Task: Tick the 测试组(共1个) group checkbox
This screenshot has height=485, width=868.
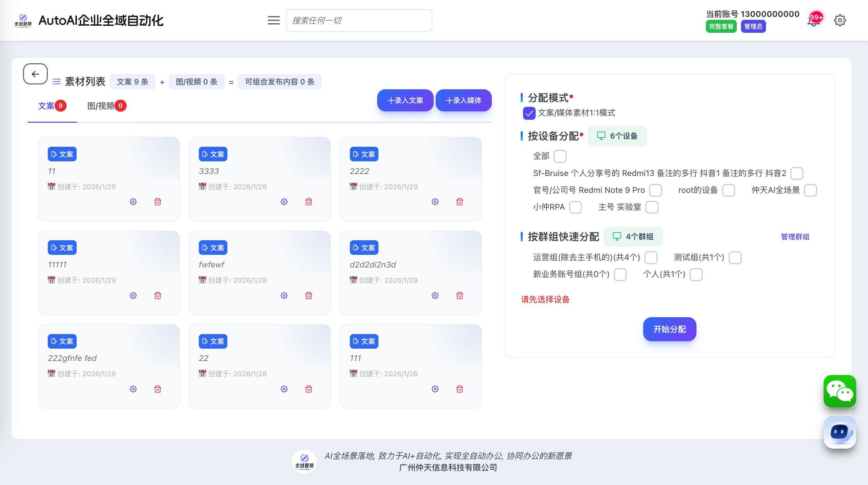Action: click(x=734, y=258)
